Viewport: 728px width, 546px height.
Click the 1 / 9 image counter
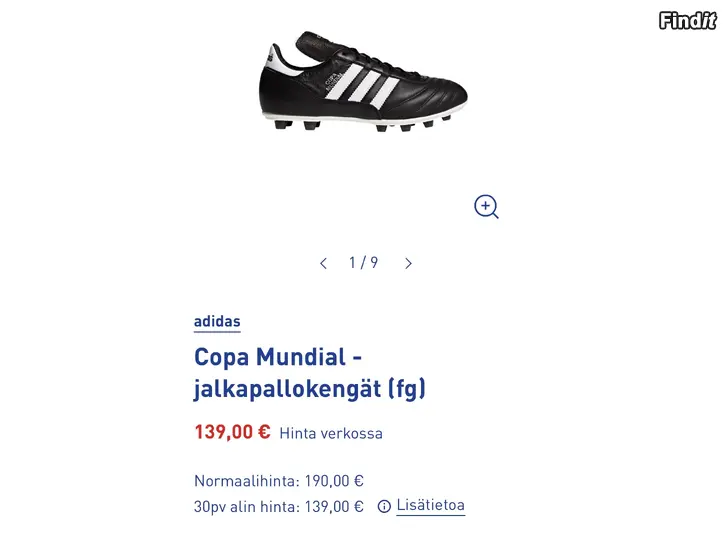tap(363, 263)
